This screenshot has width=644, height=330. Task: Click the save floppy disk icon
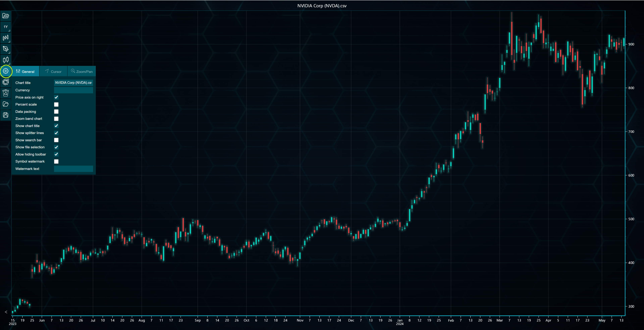[6, 115]
